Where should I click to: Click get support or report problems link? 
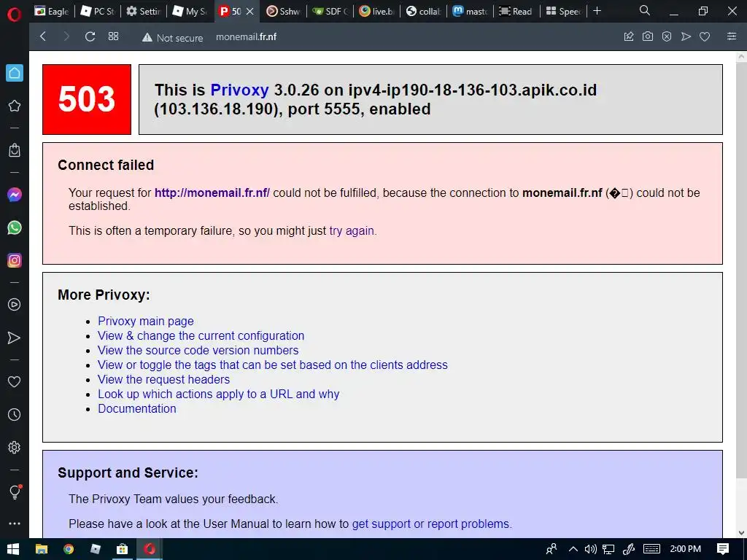point(430,524)
